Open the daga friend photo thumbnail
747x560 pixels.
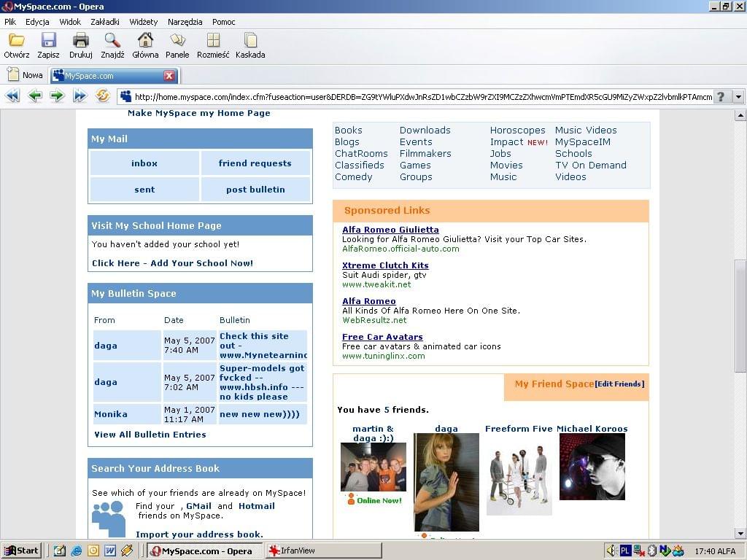[x=446, y=482]
